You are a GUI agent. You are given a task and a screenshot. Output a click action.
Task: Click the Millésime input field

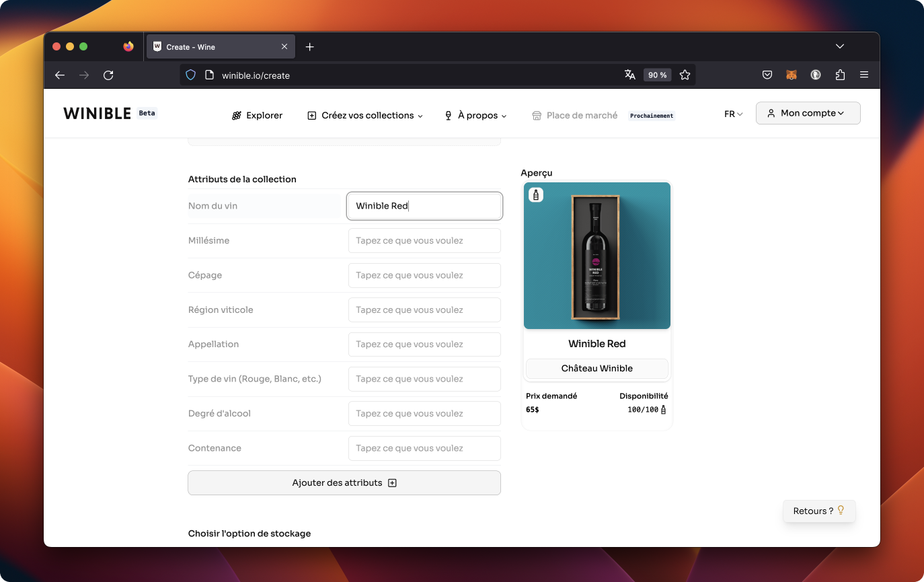[x=424, y=241]
